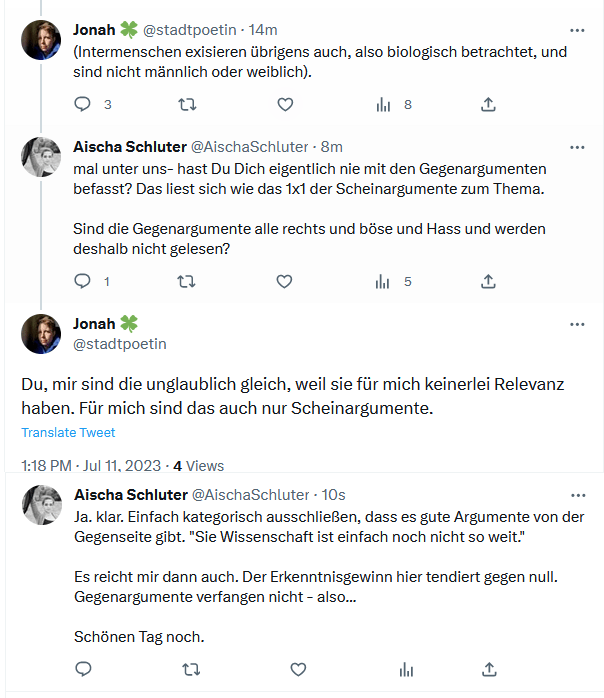Open Aischa Schluter's avatar in the last reply
The image size is (604, 698).
[x=41, y=505]
